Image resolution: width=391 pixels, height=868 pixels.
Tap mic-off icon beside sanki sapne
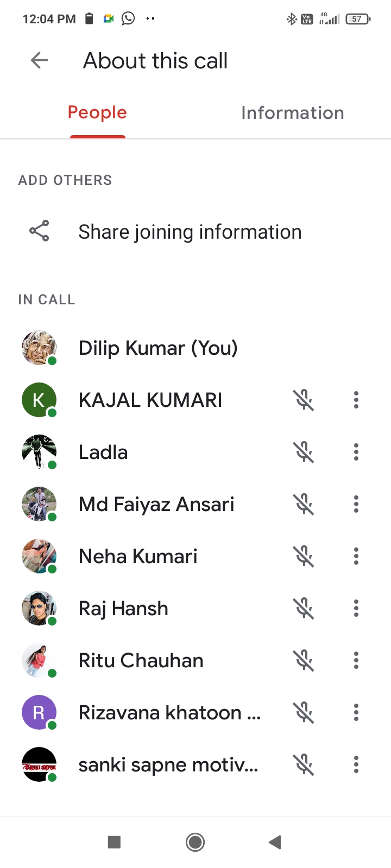[x=304, y=765]
